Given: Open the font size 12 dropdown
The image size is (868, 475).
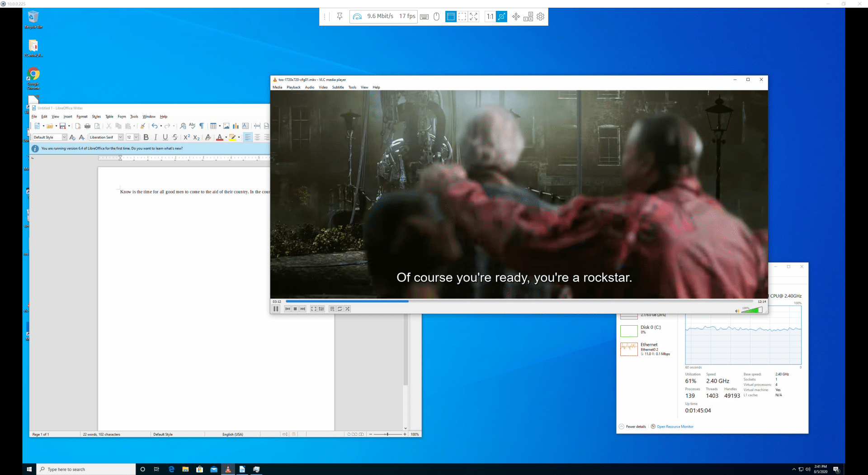Looking at the screenshot, I should pos(136,138).
